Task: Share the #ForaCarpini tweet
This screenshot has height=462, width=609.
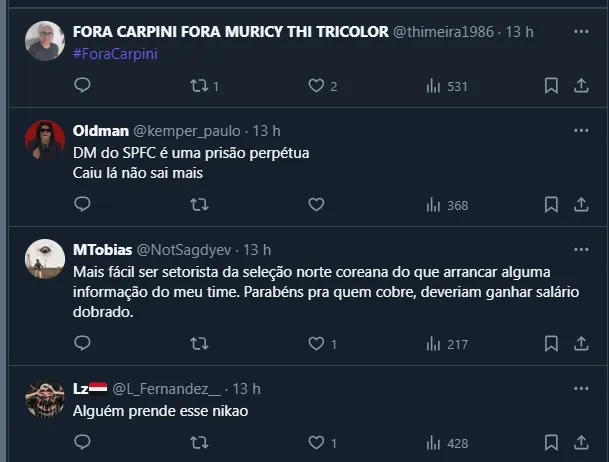Action: click(581, 86)
